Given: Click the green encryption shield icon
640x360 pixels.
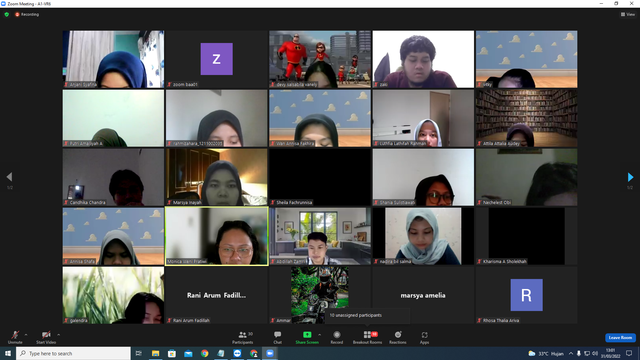Looking at the screenshot, I should (7, 14).
